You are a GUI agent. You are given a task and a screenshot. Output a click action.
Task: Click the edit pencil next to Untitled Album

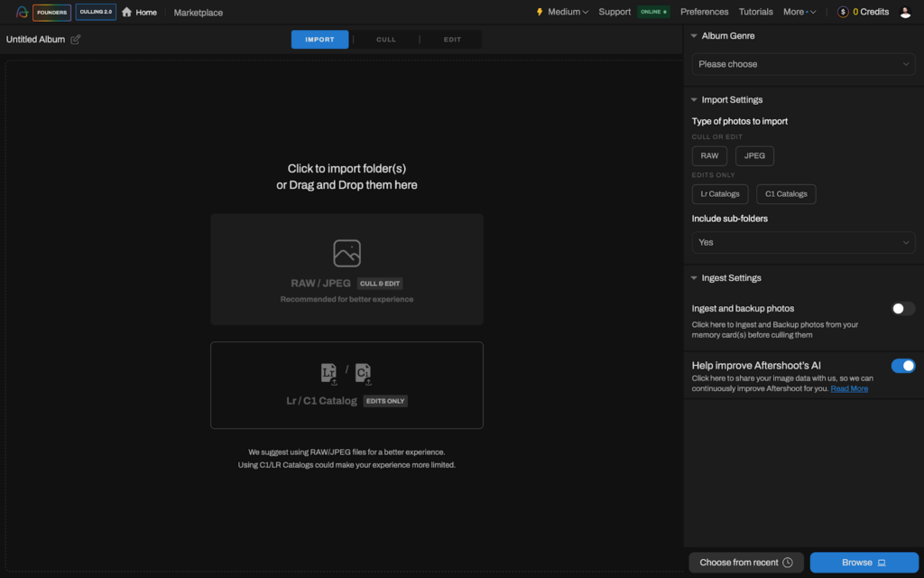click(x=76, y=40)
